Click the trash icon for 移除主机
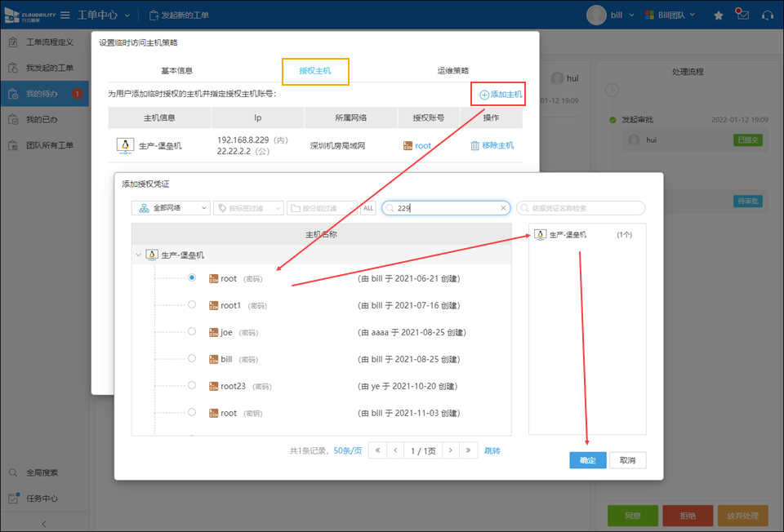This screenshot has height=532, width=784. [x=474, y=145]
